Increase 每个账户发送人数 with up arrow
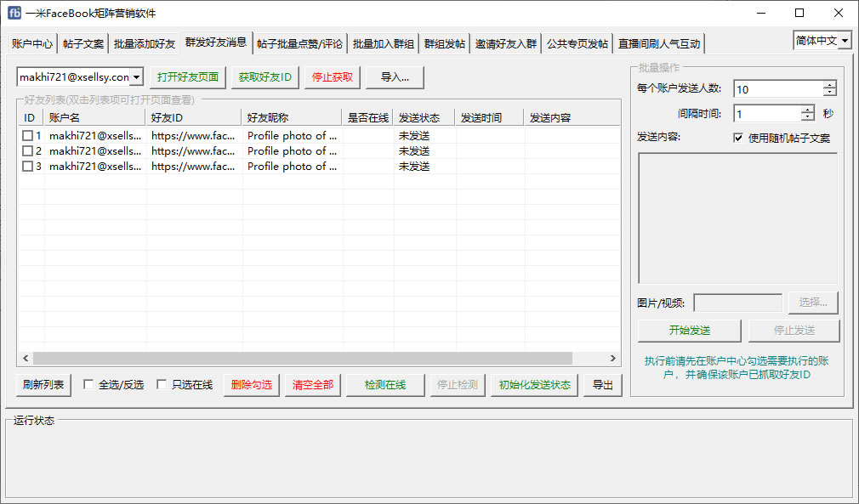Screen dimensions: 859x504 830,85
